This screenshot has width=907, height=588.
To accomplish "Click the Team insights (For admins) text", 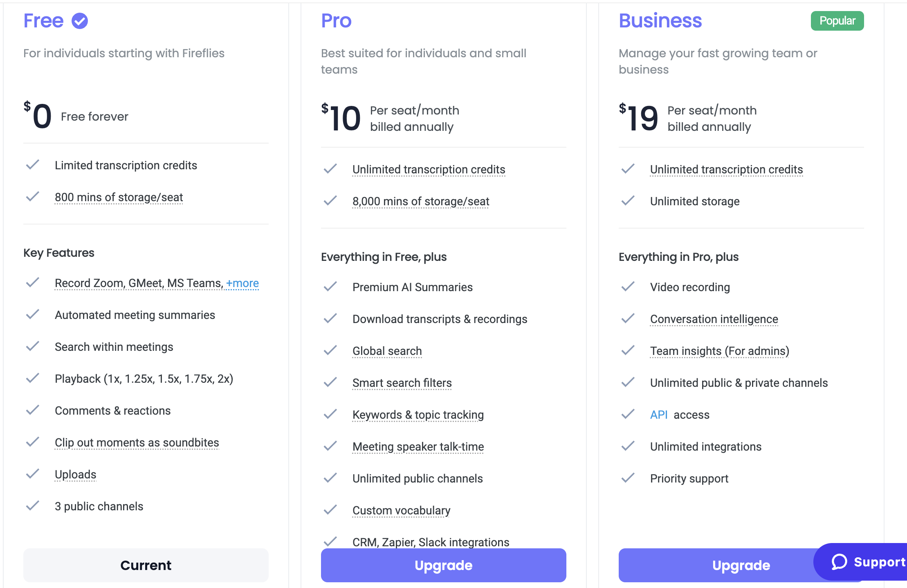I will pyautogui.click(x=719, y=351).
